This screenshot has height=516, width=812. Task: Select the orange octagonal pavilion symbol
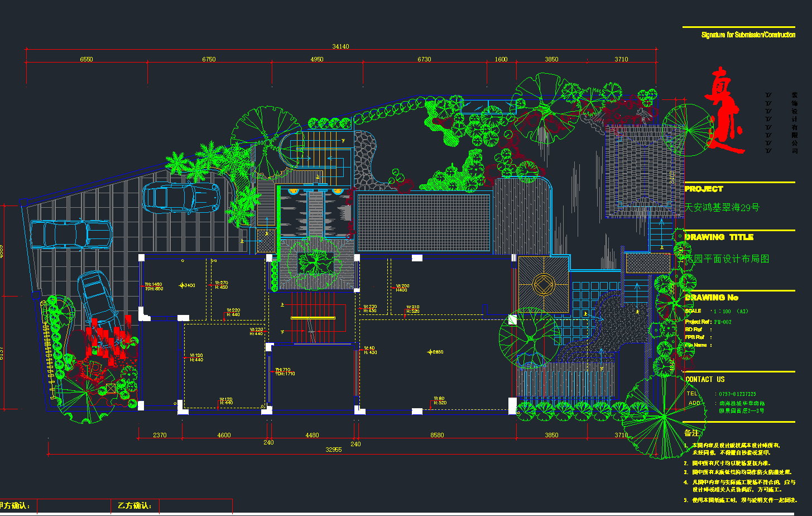tap(543, 284)
